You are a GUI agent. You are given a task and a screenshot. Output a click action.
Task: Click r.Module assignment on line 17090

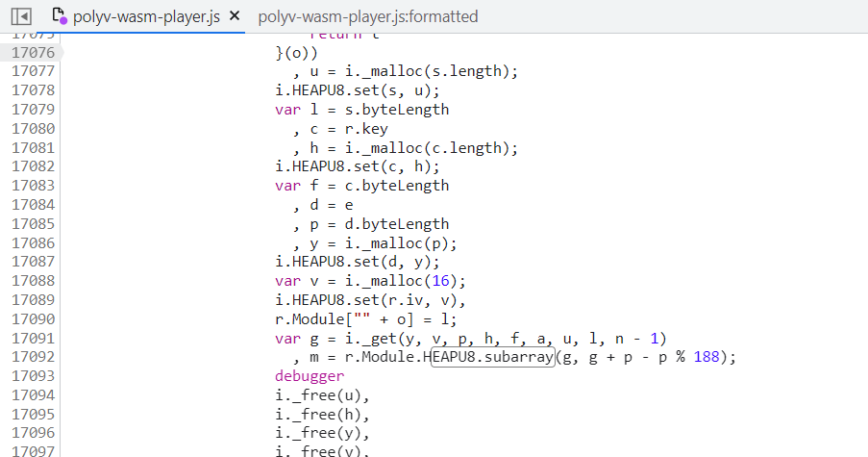pos(366,319)
